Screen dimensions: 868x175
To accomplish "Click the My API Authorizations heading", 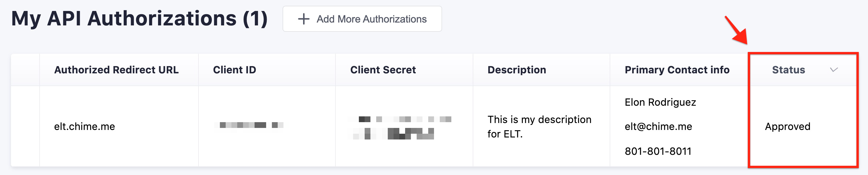I will pos(140,18).
